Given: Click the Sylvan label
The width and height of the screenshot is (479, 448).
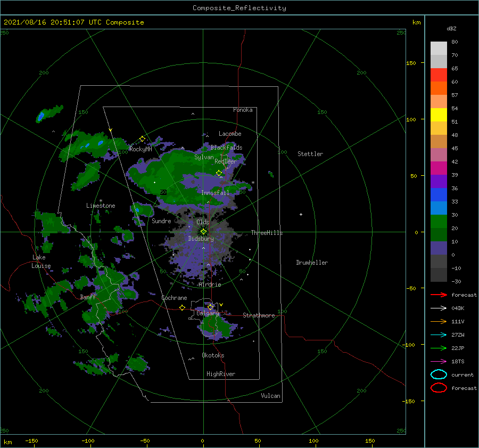Looking at the screenshot, I should (x=204, y=157).
